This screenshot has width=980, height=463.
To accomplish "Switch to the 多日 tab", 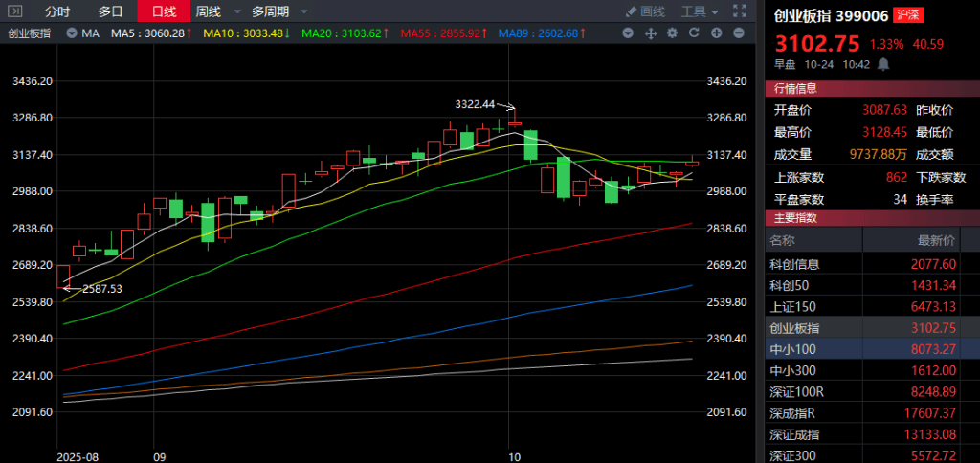I will 110,11.
